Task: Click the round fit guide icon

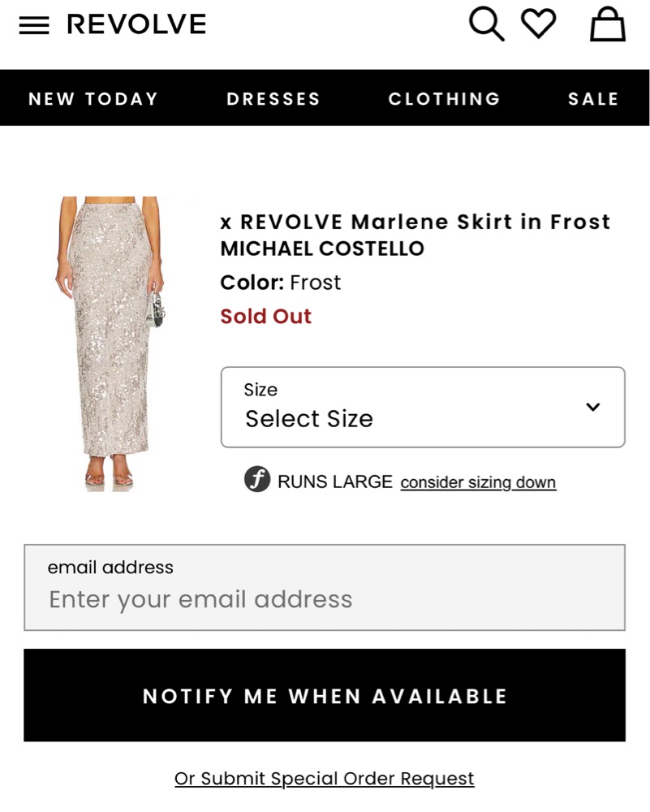Action: 257,480
